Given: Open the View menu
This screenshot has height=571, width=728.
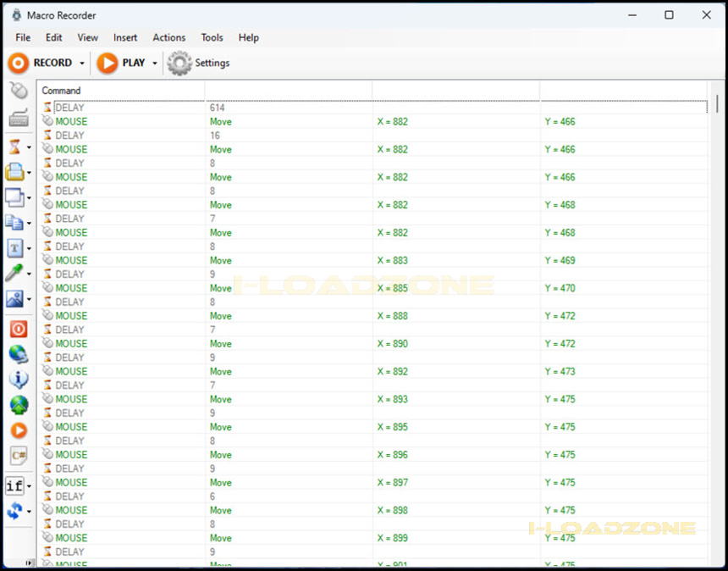Looking at the screenshot, I should pyautogui.click(x=88, y=37).
